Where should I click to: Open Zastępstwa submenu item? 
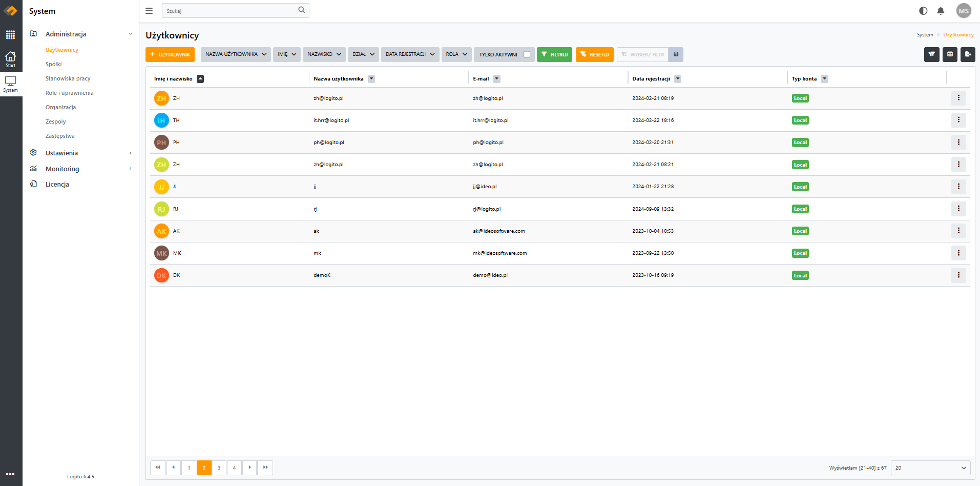[x=60, y=136]
